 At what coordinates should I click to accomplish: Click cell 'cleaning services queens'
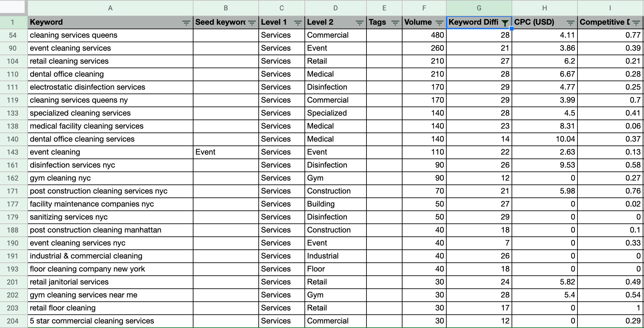(110, 35)
